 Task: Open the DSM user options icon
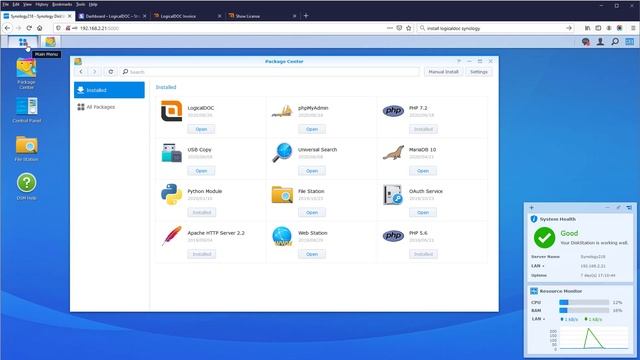point(600,42)
